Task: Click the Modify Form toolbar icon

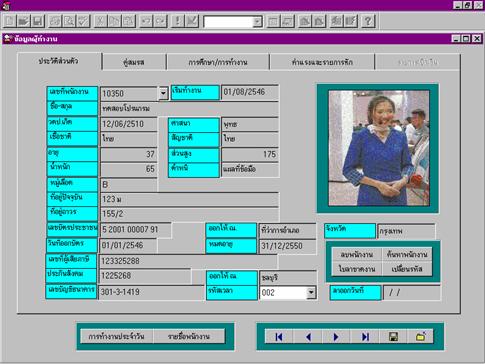Action: (x=192, y=21)
